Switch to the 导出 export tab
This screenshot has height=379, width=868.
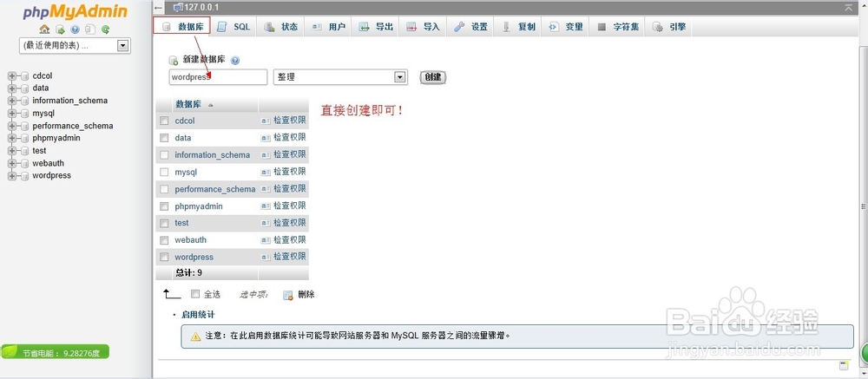[x=376, y=27]
